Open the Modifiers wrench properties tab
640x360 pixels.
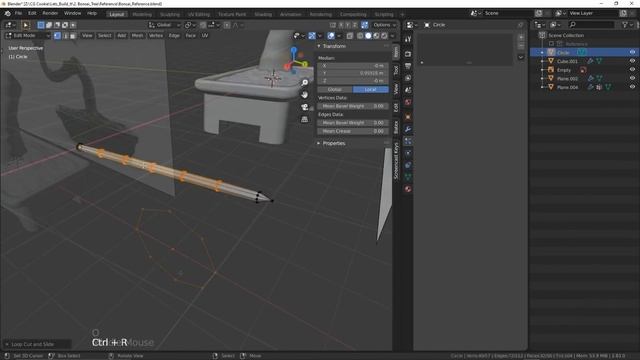click(408, 129)
